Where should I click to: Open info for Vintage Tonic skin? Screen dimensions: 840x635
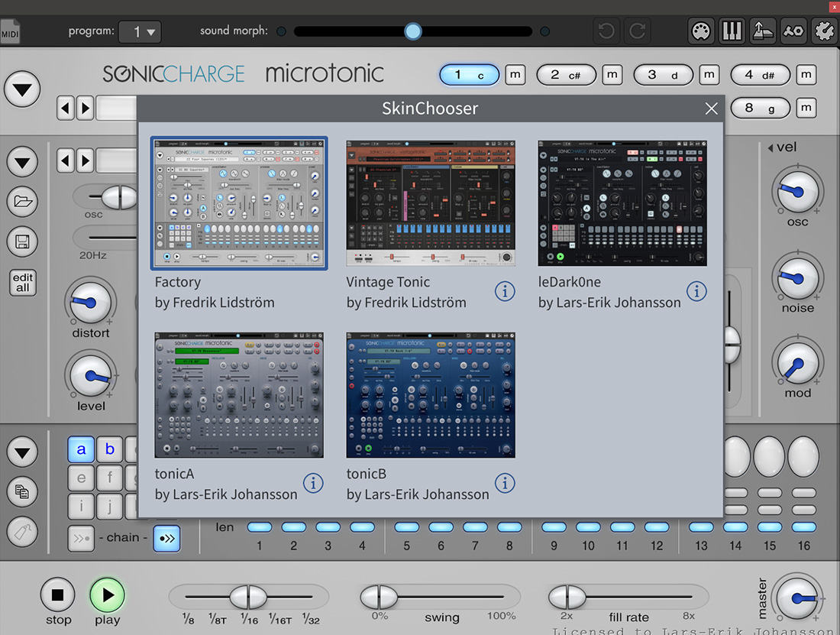point(504,291)
